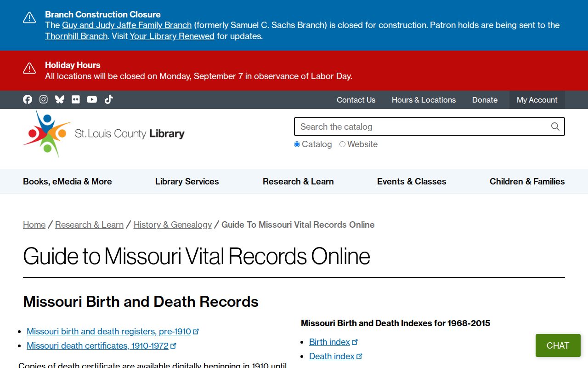This screenshot has width=588, height=368.
Task: Click the Birth and Death Indexes 1968-2015 heading
Action: 396,323
